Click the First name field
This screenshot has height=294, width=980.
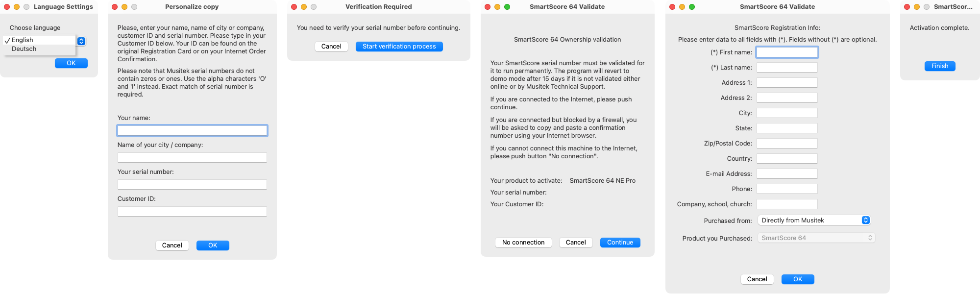click(x=787, y=52)
